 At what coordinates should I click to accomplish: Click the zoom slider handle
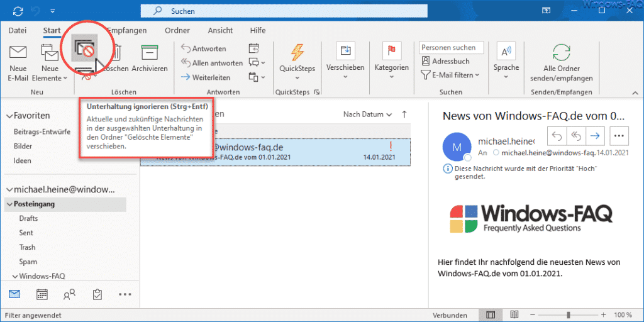[x=569, y=315]
